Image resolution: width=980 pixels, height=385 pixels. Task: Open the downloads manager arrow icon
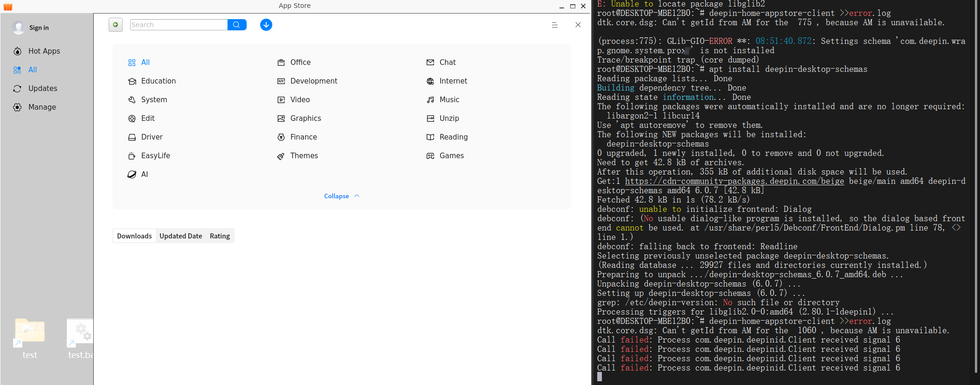(x=266, y=25)
